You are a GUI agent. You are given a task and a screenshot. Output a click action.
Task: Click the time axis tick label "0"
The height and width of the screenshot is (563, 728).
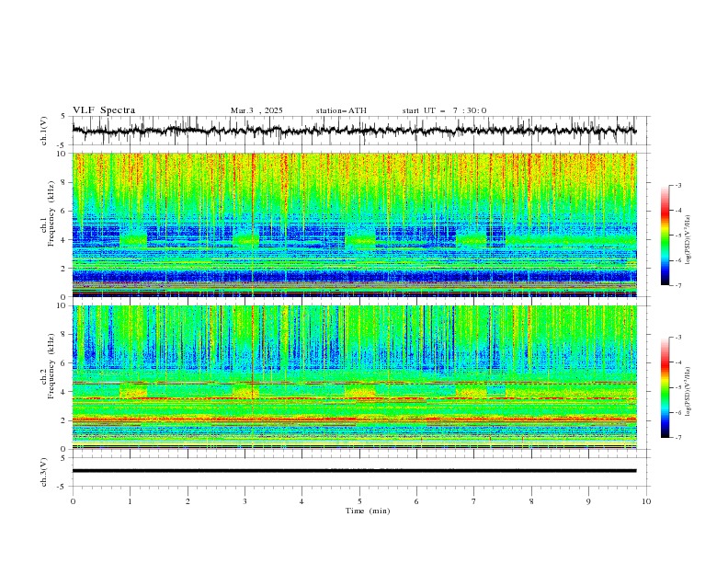(x=73, y=501)
